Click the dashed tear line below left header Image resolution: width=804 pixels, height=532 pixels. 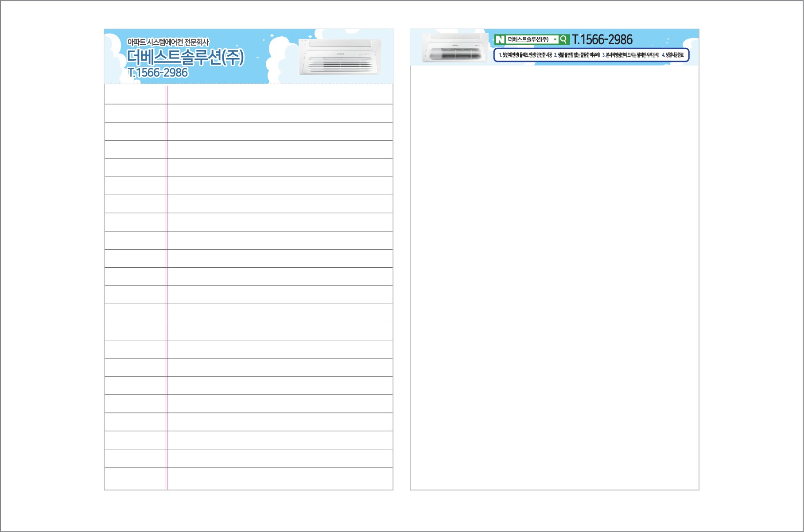[248, 84]
